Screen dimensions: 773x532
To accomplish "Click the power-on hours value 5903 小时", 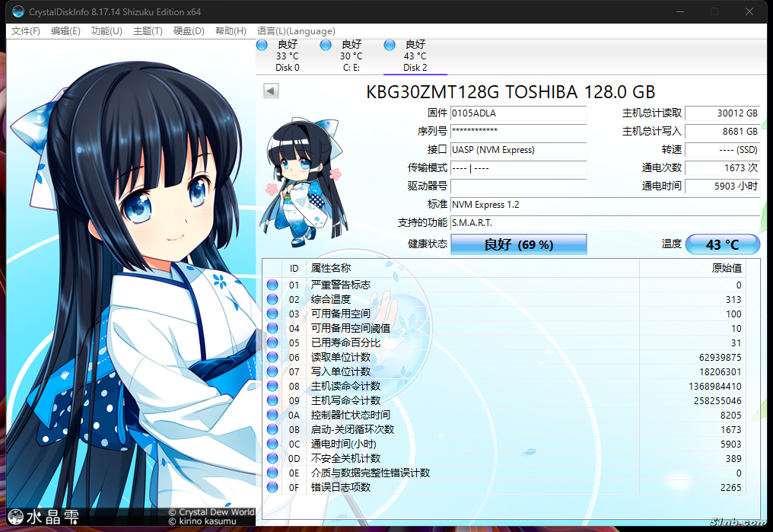I will coord(722,186).
